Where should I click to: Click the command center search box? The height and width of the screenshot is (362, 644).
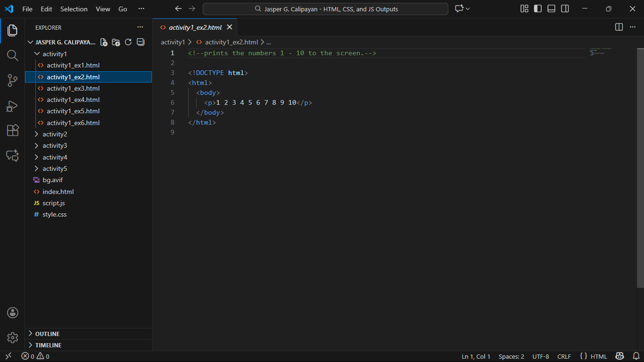pos(325,9)
